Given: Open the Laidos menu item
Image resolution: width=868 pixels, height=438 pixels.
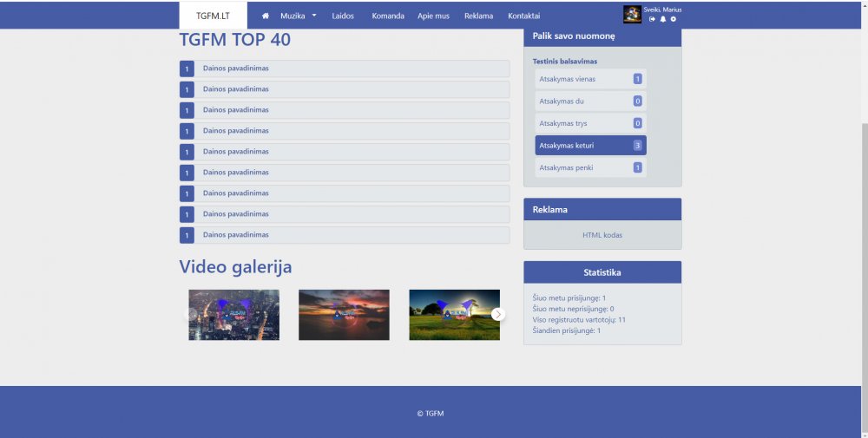Looking at the screenshot, I should pos(343,16).
